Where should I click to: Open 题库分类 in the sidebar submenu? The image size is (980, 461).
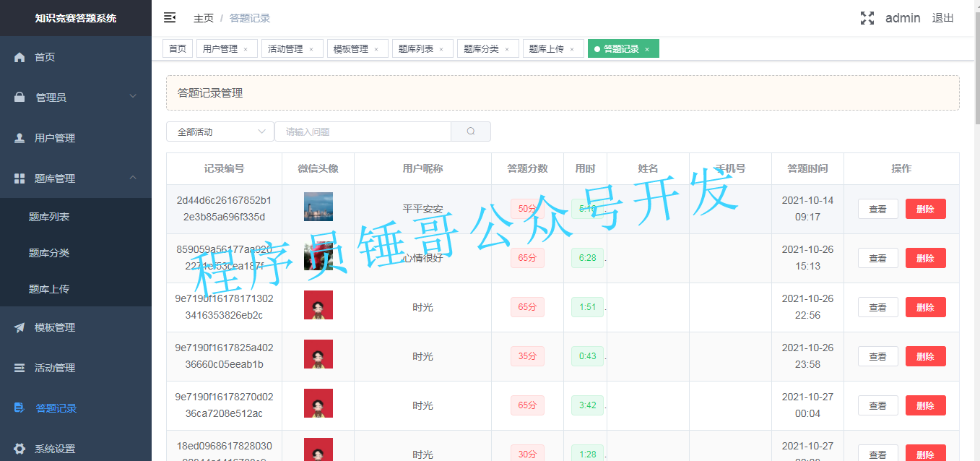pos(76,252)
